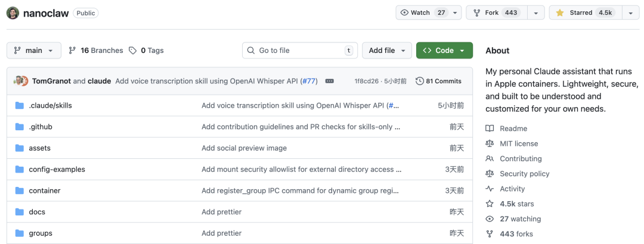Expand the Fork dropdown arrow
Image resolution: width=644 pixels, height=244 pixels.
pos(535,12)
